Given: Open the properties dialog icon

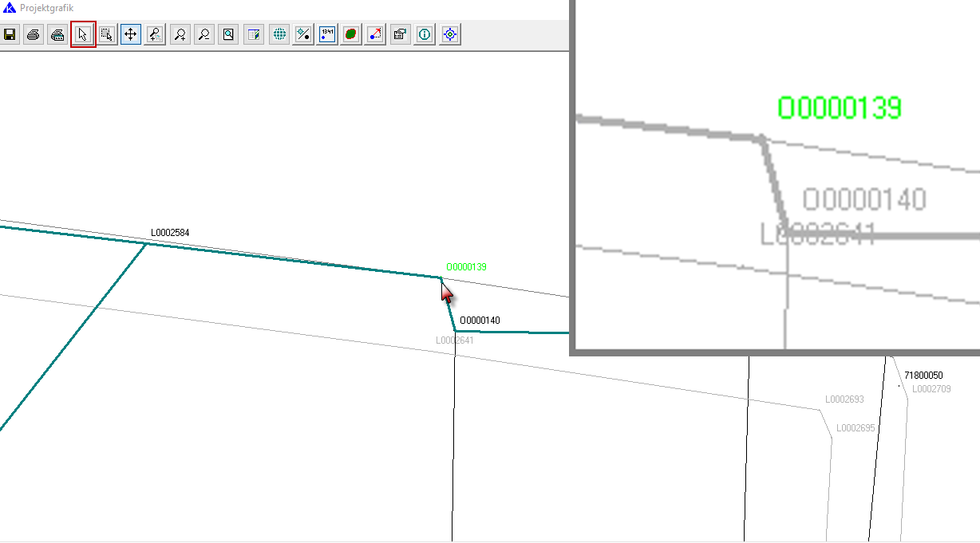Looking at the screenshot, I should 401,35.
